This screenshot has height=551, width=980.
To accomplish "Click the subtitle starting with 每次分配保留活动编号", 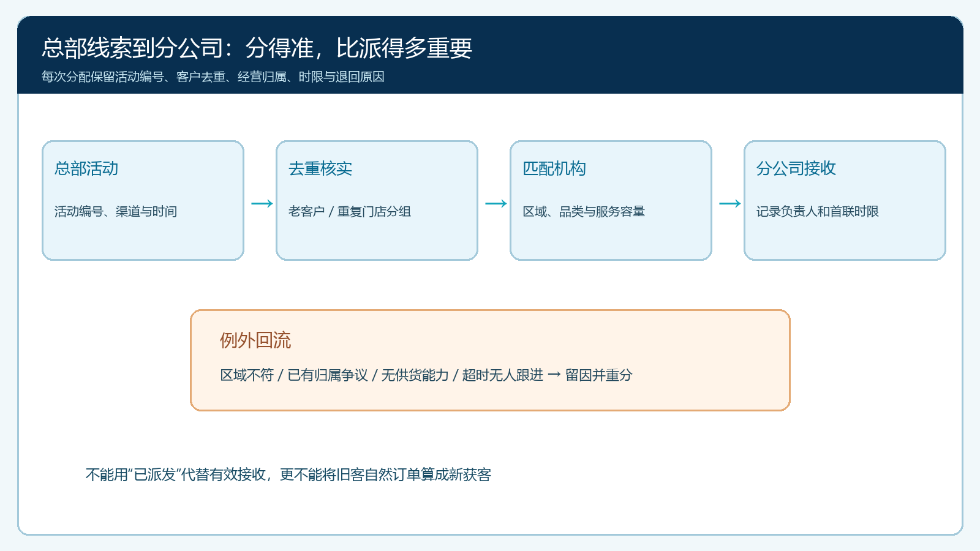I will point(213,77).
